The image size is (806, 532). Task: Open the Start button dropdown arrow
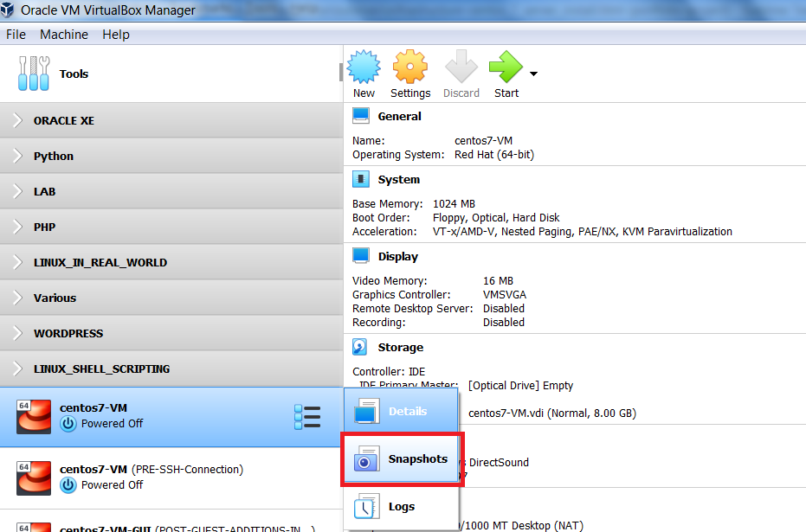click(x=533, y=74)
